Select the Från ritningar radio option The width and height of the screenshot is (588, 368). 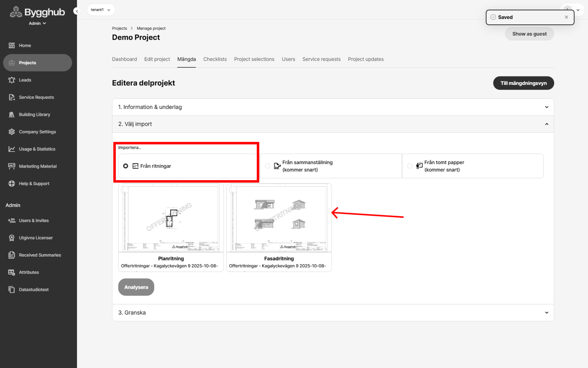126,166
